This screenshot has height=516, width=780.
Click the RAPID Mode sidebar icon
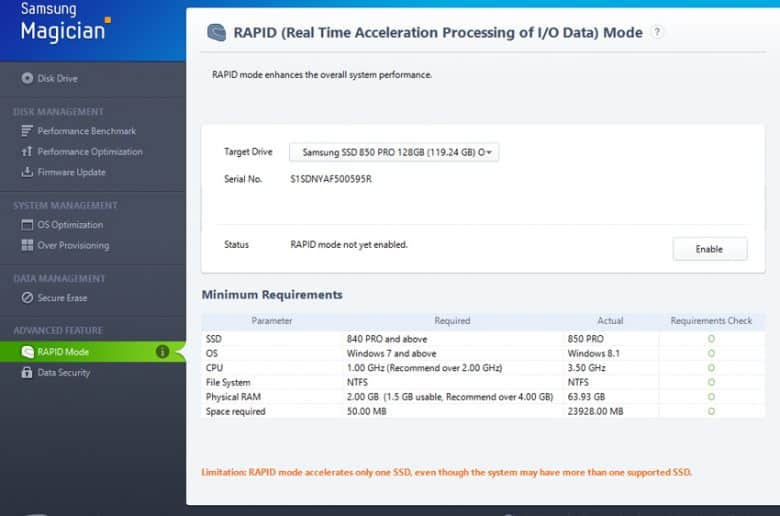tap(27, 352)
